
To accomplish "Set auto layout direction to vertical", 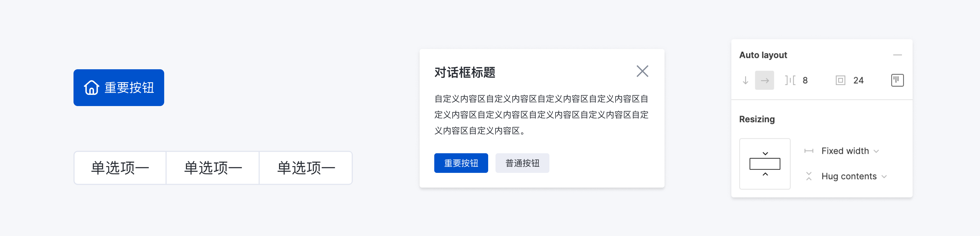I will click(745, 80).
